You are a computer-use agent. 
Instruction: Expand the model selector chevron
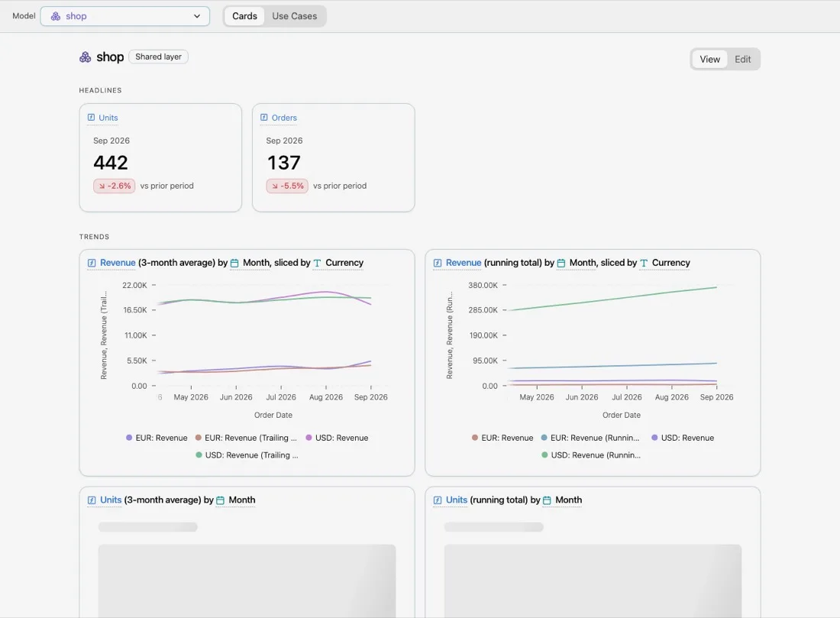tap(196, 16)
